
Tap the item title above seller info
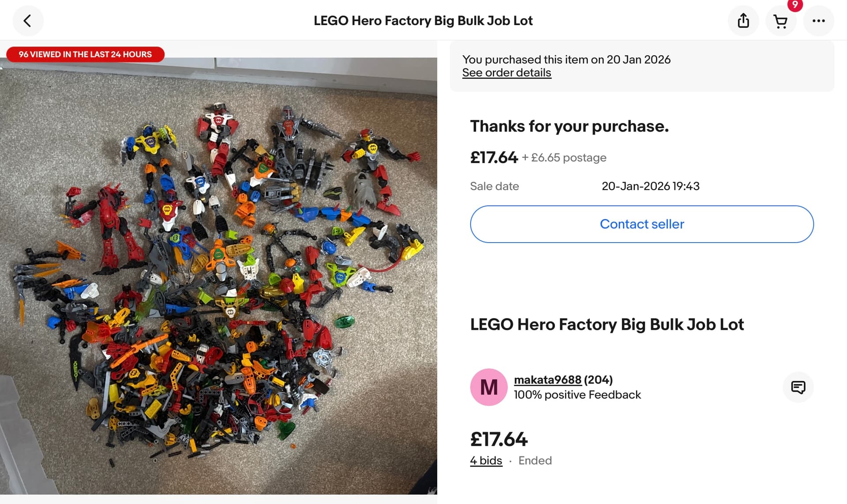pos(607,325)
